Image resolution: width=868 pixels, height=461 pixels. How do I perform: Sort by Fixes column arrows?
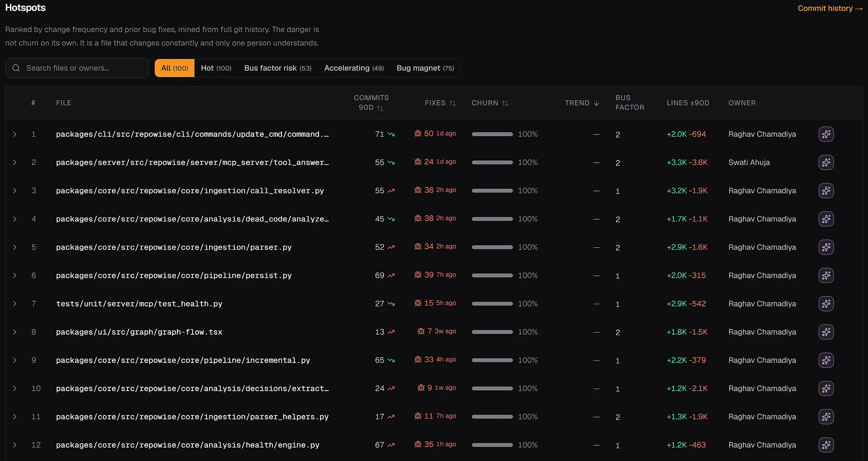pos(453,103)
